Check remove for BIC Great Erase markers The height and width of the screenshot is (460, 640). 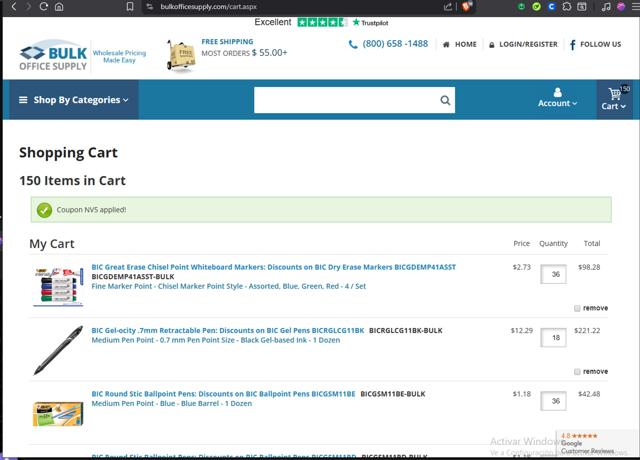coord(577,308)
